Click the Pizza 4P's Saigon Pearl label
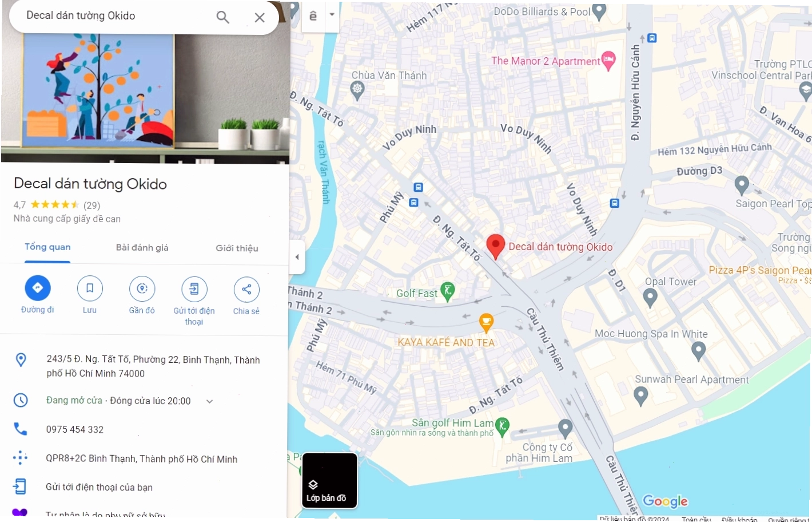The image size is (812, 522). pos(760,270)
